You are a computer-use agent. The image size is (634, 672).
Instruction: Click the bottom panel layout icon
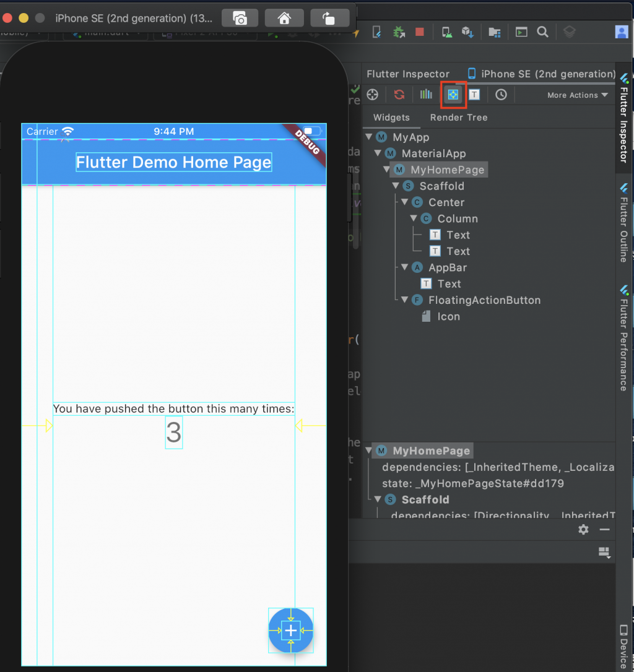pos(604,553)
